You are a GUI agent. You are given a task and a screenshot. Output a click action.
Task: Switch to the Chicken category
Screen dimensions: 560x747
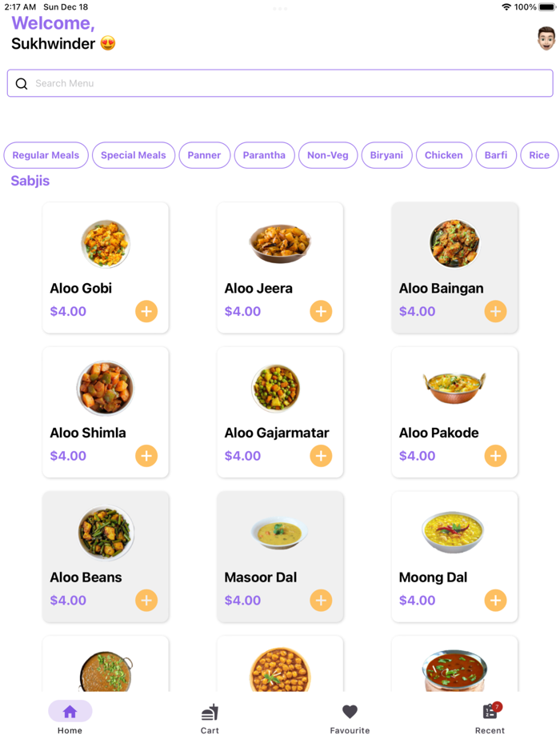coord(444,155)
